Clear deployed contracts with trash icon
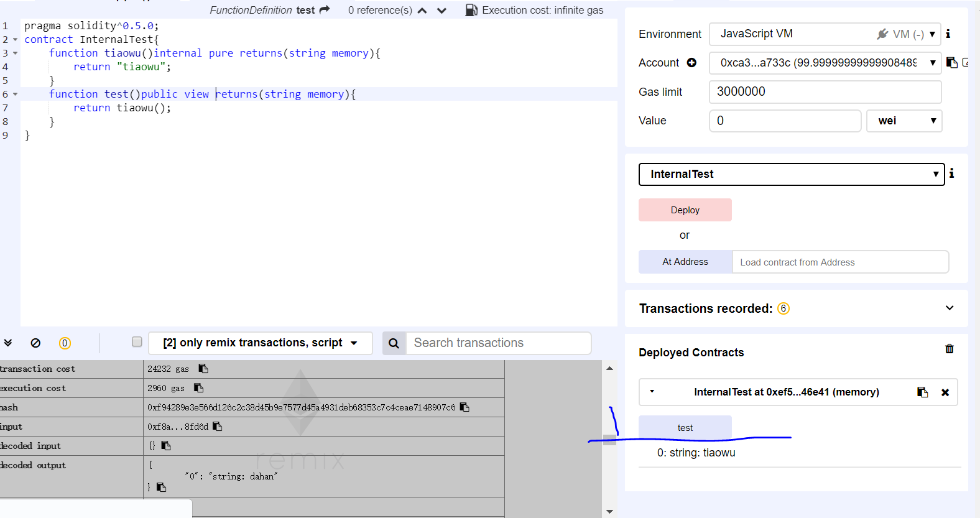Viewport: 980px width, 518px height. (950, 349)
